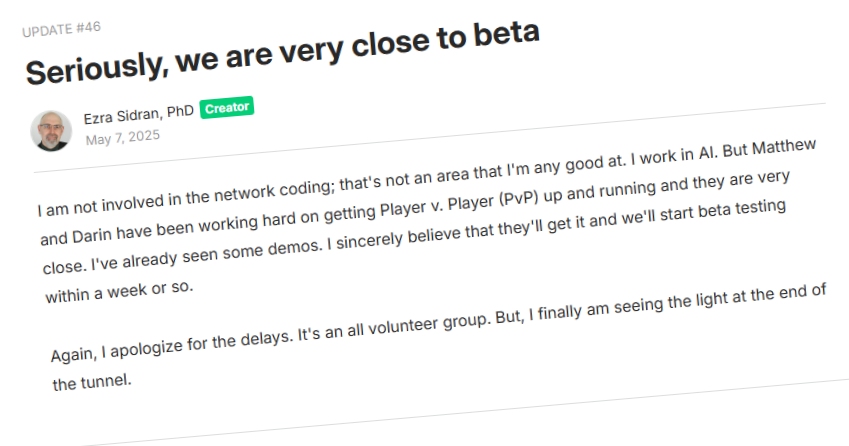
Task: Click the green Creator badge
Action: tap(226, 108)
